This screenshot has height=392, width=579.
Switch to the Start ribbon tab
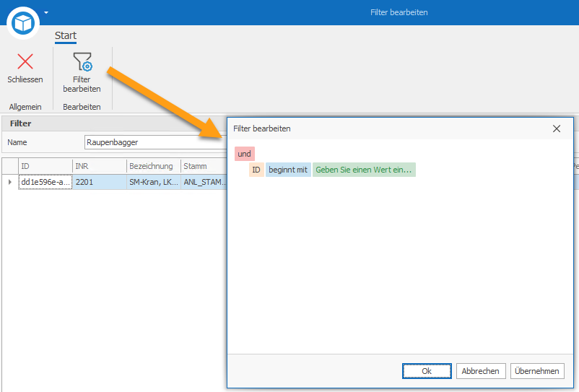[66, 36]
